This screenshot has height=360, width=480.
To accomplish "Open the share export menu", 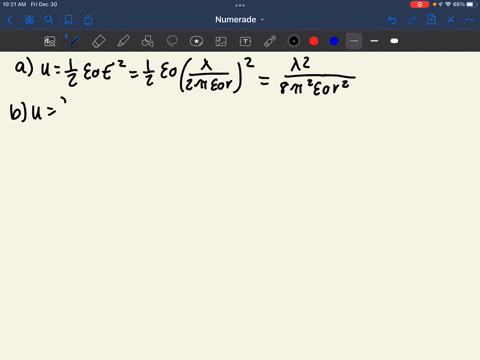I will (x=88, y=20).
